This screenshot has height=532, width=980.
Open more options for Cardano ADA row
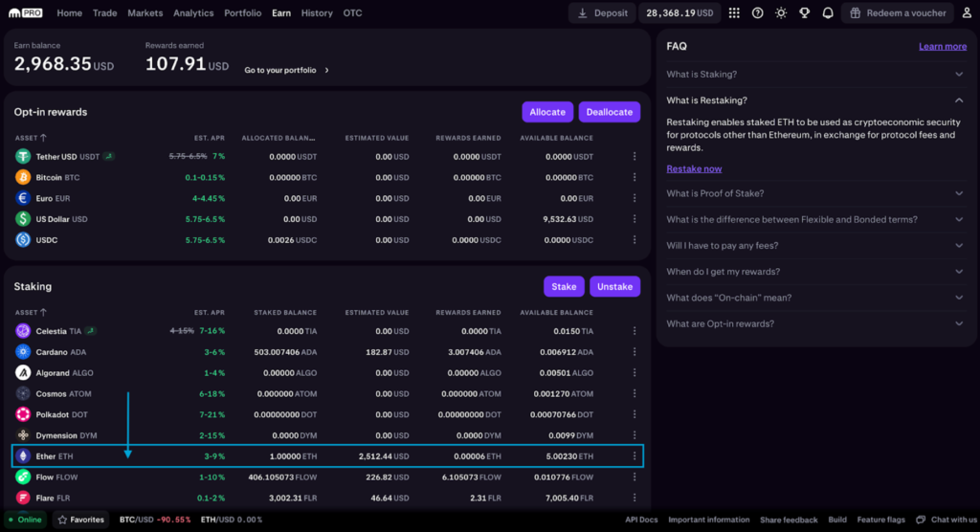(635, 352)
